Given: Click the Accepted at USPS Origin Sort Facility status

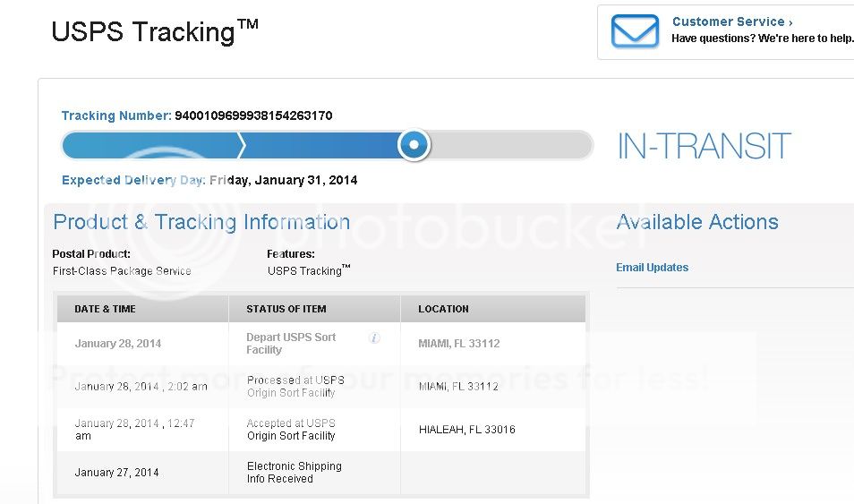Looking at the screenshot, I should point(291,430).
